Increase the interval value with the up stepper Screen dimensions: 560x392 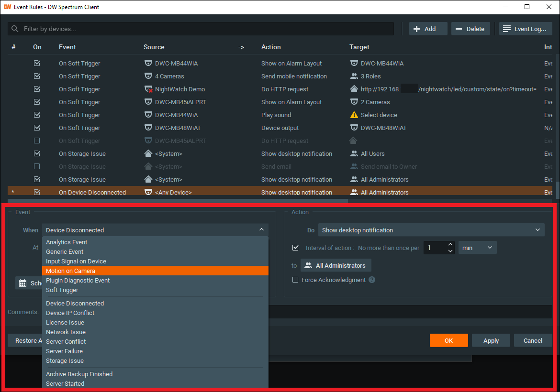coord(450,244)
